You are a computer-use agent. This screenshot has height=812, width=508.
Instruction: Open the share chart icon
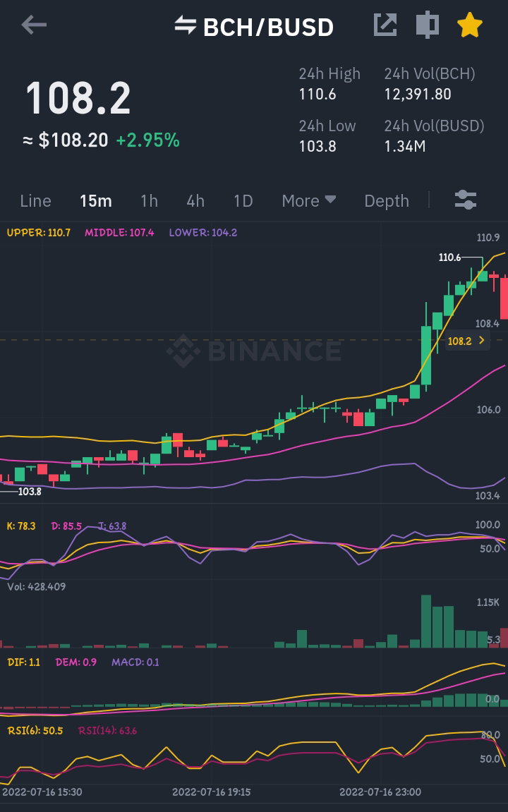[x=385, y=25]
